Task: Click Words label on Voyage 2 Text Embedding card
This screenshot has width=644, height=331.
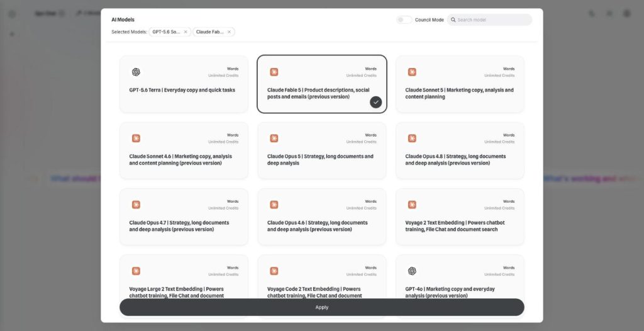Action: (508, 201)
